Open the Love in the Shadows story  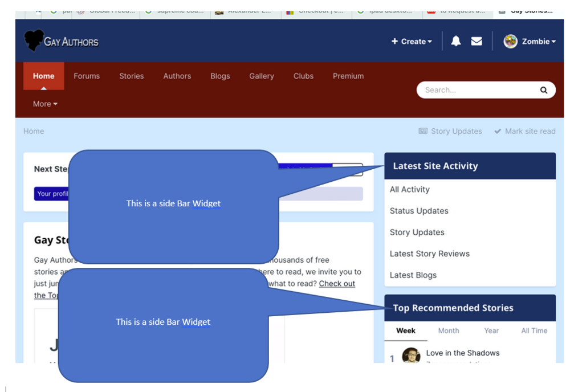click(x=462, y=353)
